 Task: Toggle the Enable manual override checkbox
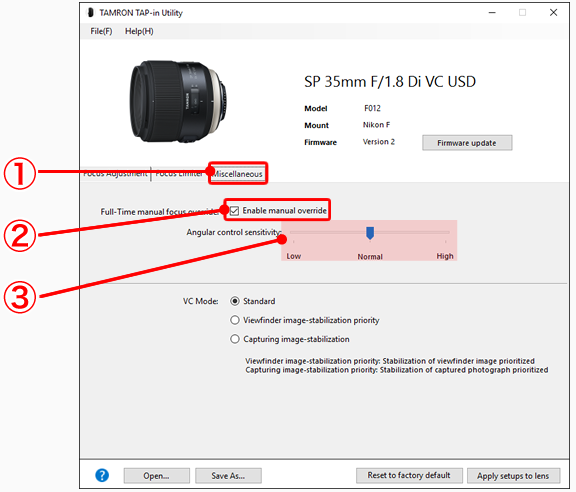234,211
